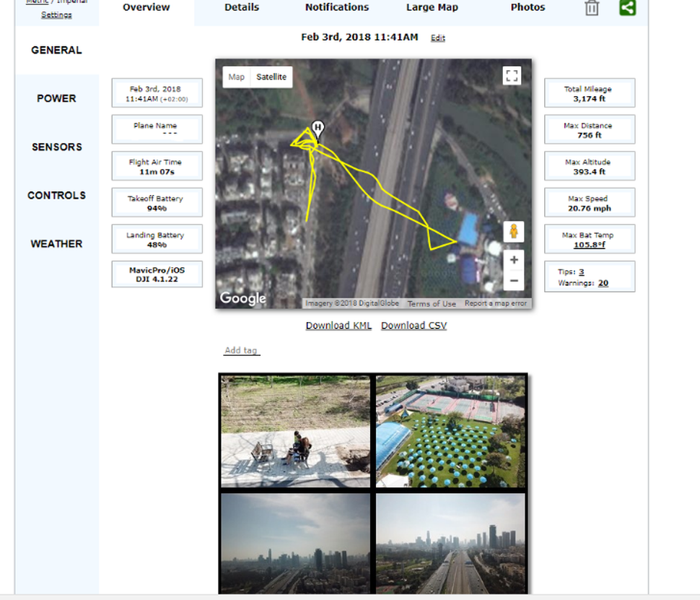Switch map to Satellite view
Screen dimensions: 700x600
(x=271, y=77)
